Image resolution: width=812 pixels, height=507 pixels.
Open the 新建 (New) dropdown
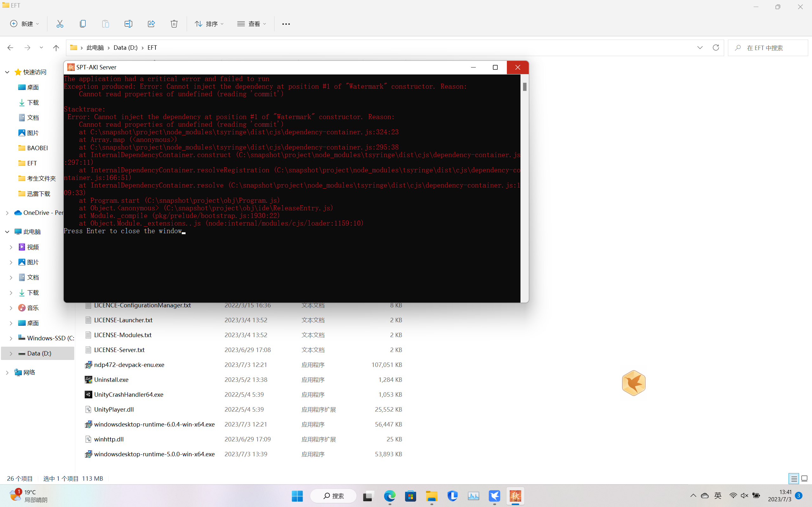click(x=24, y=24)
